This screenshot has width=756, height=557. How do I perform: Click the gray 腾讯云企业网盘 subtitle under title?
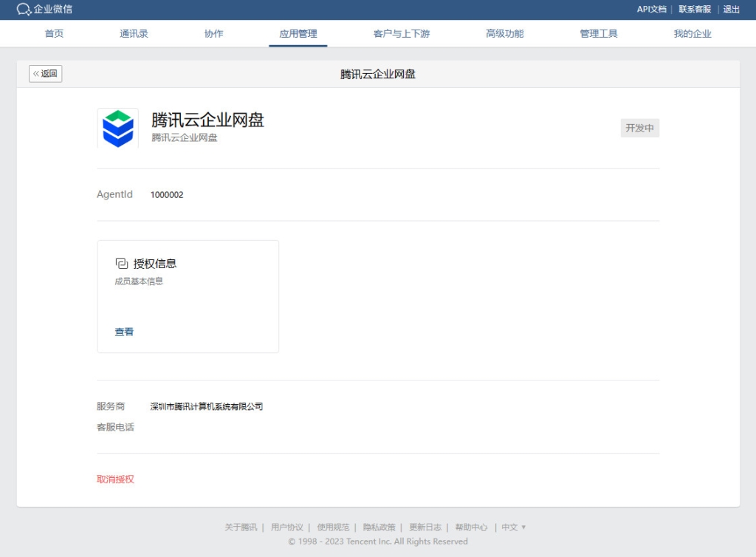point(184,137)
